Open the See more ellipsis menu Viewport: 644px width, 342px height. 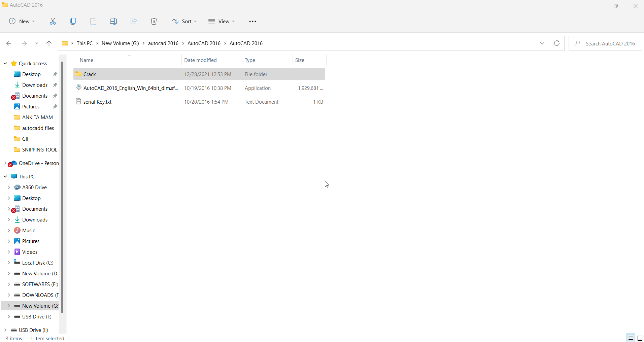(x=252, y=21)
